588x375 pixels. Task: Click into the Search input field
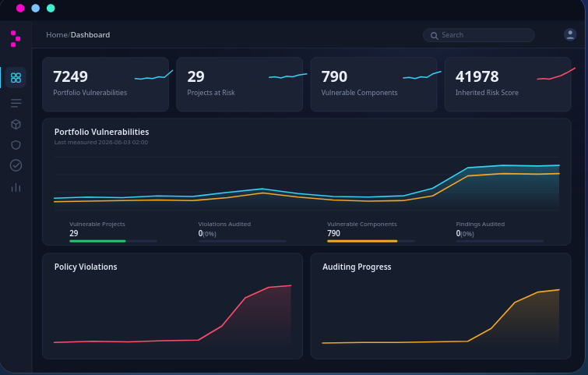(479, 35)
